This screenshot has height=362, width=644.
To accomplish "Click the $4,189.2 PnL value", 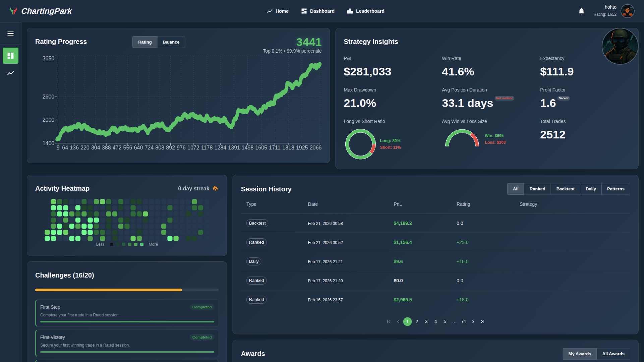I will point(403,223).
